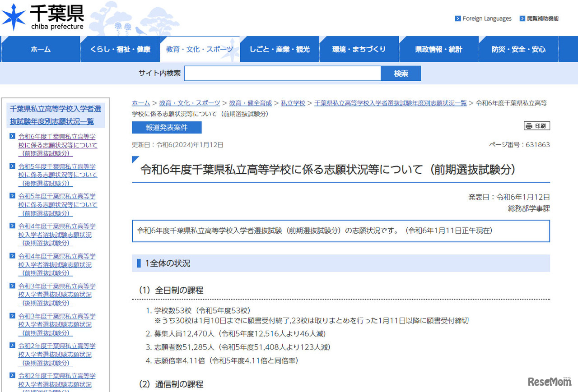Click into the サイト内検索 search field
The width and height of the screenshot is (578, 392).
[x=282, y=74]
